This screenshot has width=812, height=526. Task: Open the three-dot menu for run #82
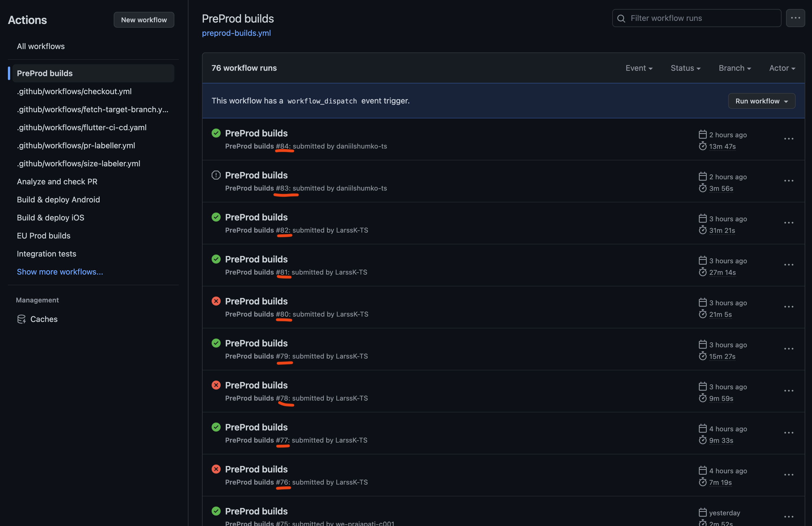789,223
